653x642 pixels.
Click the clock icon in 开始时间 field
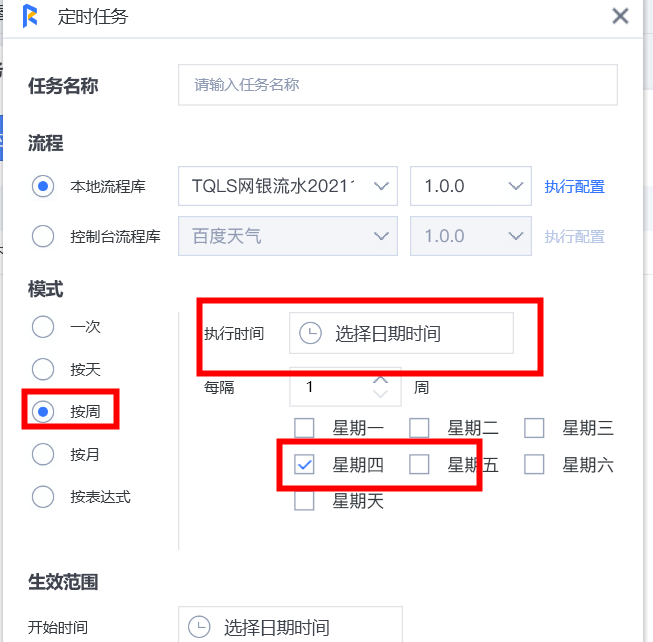coord(199,627)
